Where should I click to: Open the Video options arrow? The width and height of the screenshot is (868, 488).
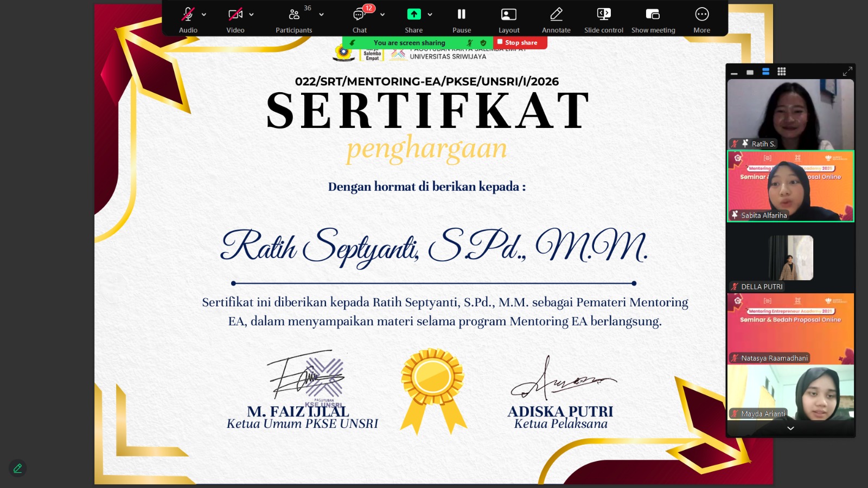click(251, 15)
